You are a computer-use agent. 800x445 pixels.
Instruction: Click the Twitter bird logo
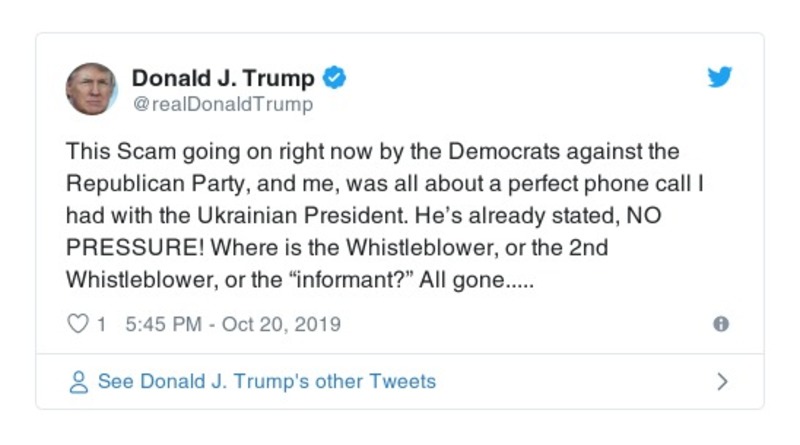point(720,78)
